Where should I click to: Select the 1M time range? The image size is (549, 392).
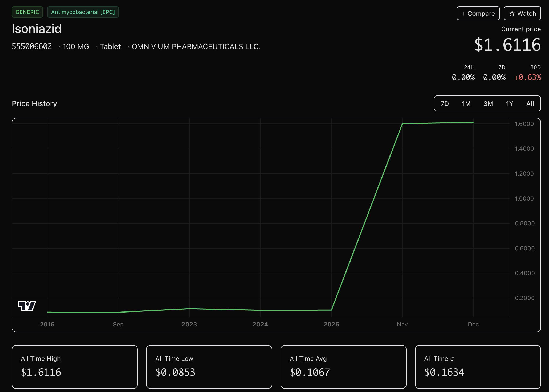click(466, 103)
